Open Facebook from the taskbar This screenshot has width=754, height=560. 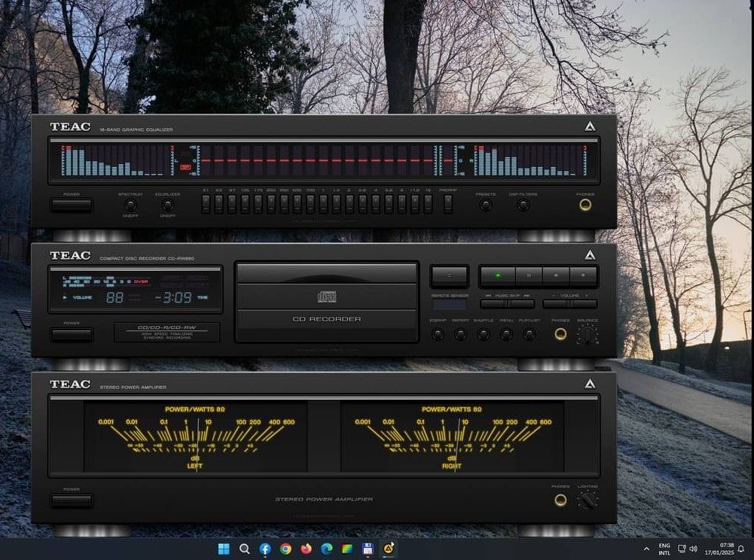coord(265,549)
